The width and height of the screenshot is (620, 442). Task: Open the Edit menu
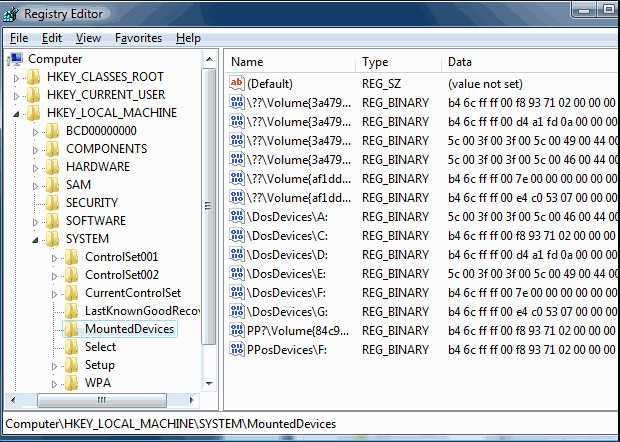pyautogui.click(x=52, y=38)
